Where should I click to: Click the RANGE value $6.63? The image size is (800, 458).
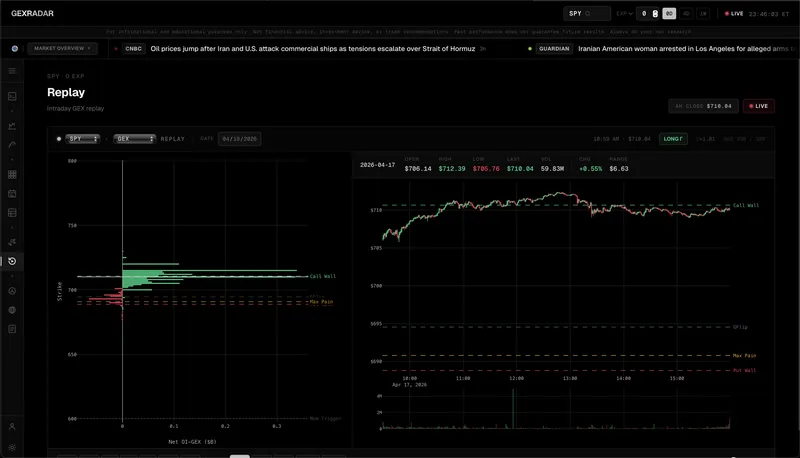619,169
